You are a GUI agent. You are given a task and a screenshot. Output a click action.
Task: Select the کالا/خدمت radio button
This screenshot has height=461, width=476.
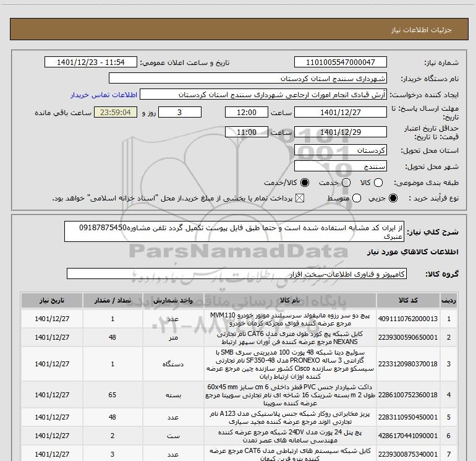[x=305, y=183]
